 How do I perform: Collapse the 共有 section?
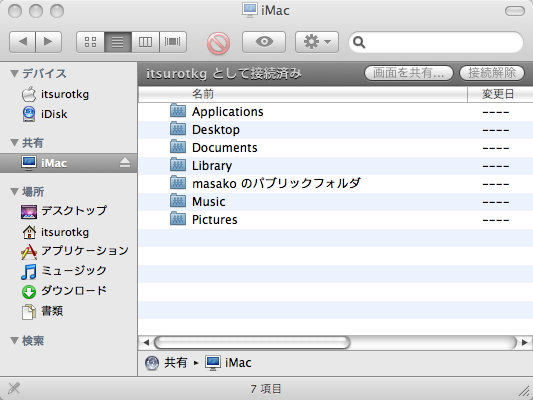14,143
